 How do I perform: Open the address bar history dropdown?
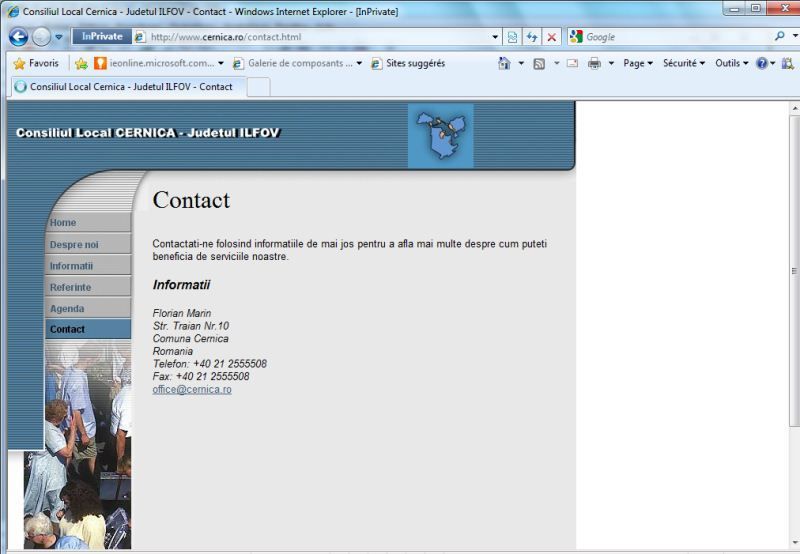tap(496, 37)
